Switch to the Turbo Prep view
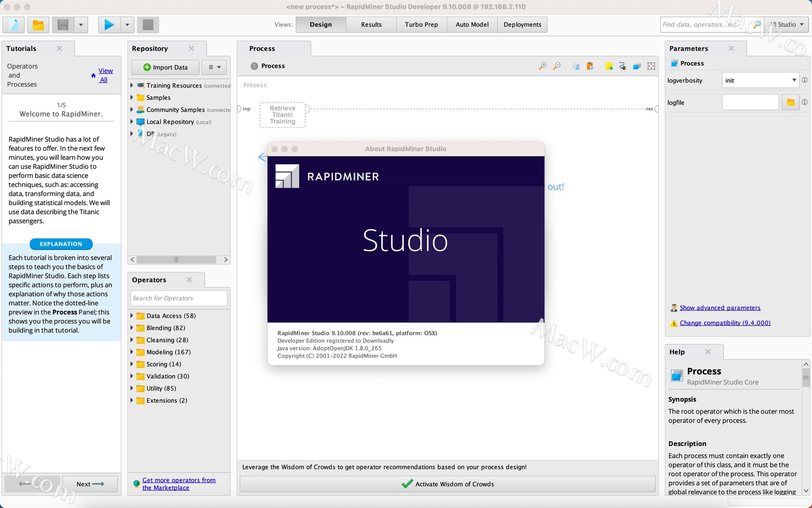This screenshot has height=508, width=812. 421,25
